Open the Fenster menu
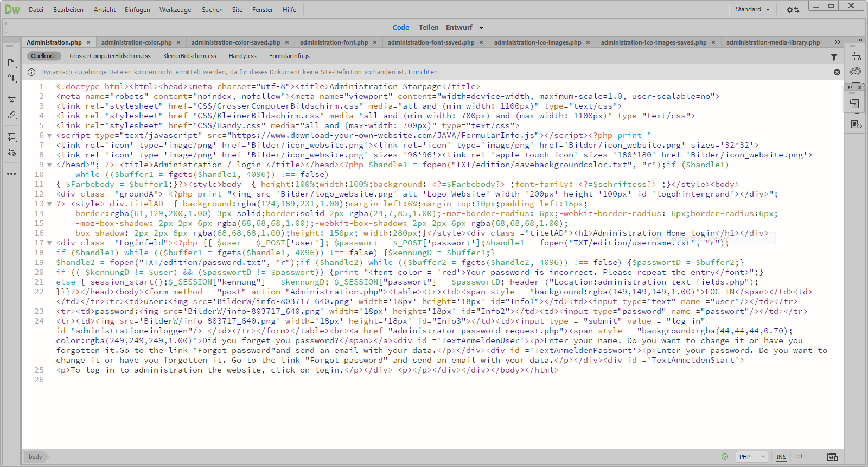Viewport: 868px width, 467px height. 263,10
